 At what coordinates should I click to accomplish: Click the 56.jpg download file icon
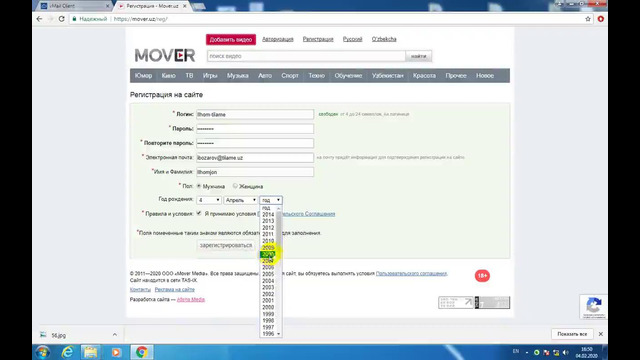pos(43,335)
